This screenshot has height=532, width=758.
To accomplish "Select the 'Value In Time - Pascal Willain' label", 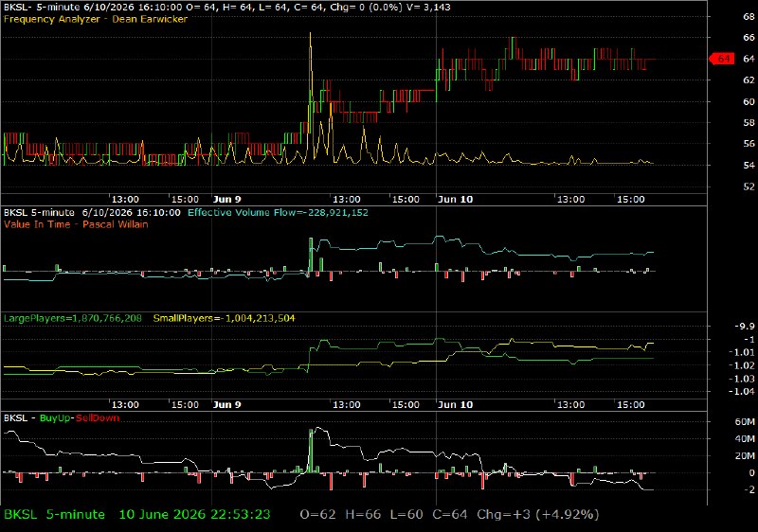I will [76, 224].
